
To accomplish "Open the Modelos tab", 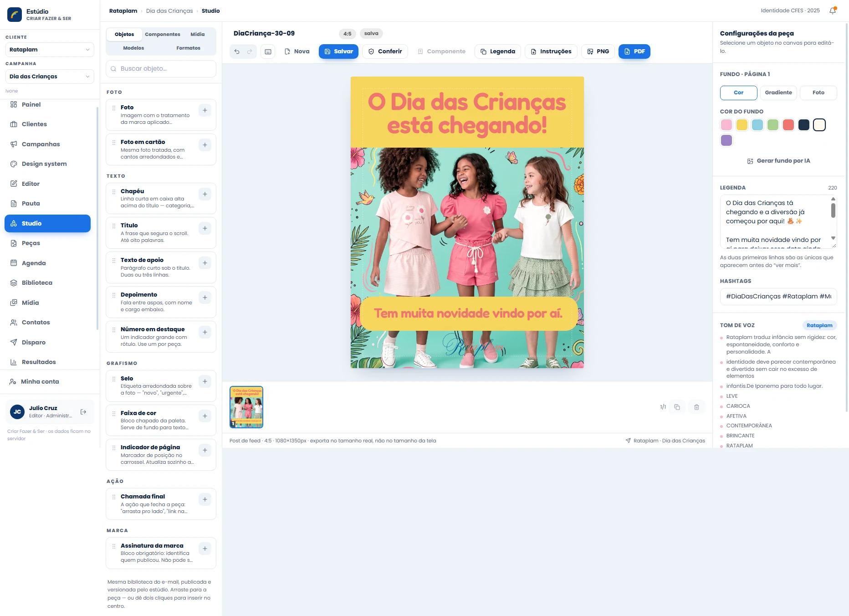I will [133, 48].
